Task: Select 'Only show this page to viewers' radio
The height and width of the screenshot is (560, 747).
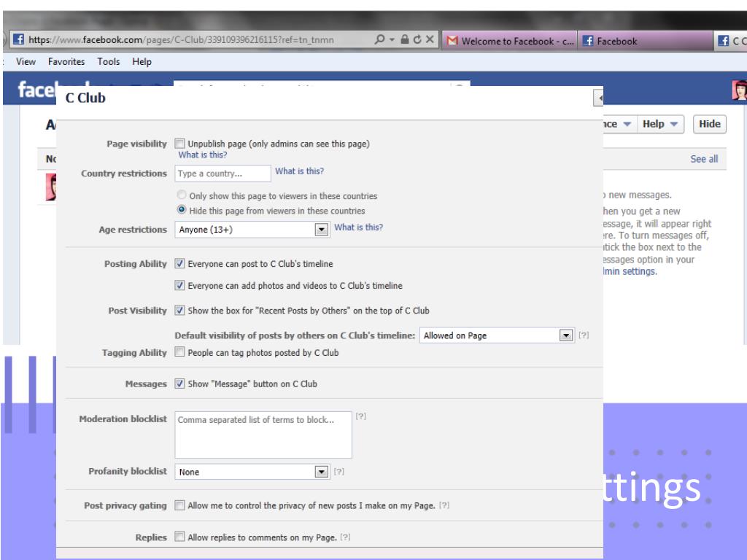Action: coord(182,195)
